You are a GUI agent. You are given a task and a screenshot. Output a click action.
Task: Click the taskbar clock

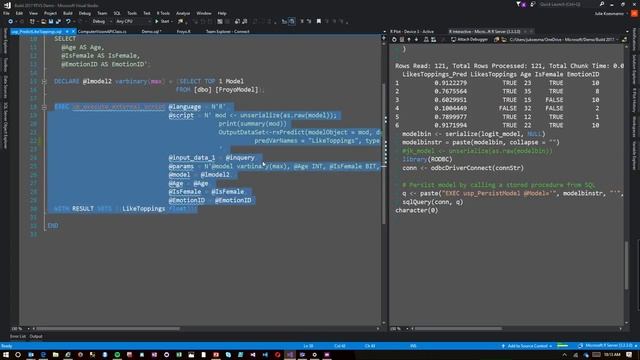point(611,355)
